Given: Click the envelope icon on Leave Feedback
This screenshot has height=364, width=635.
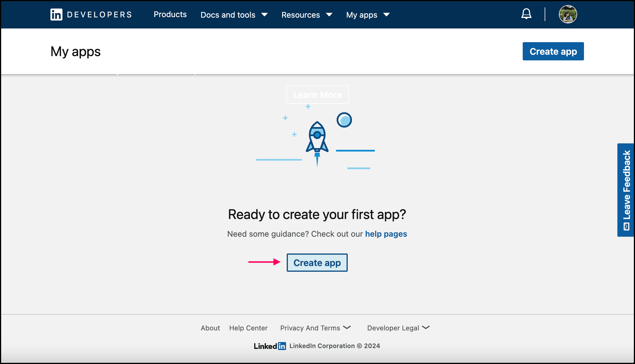Looking at the screenshot, I should tap(626, 227).
